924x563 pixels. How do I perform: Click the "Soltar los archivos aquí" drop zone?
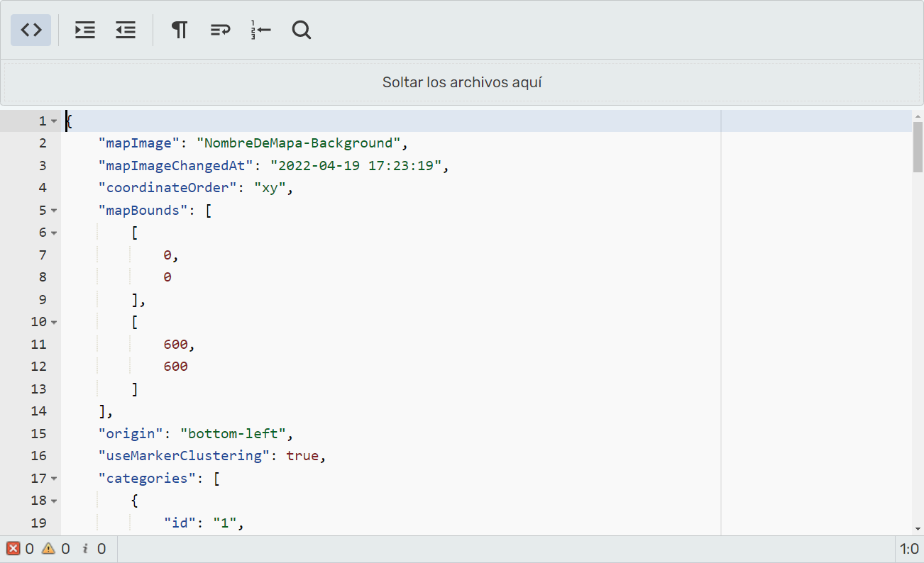[x=462, y=82]
